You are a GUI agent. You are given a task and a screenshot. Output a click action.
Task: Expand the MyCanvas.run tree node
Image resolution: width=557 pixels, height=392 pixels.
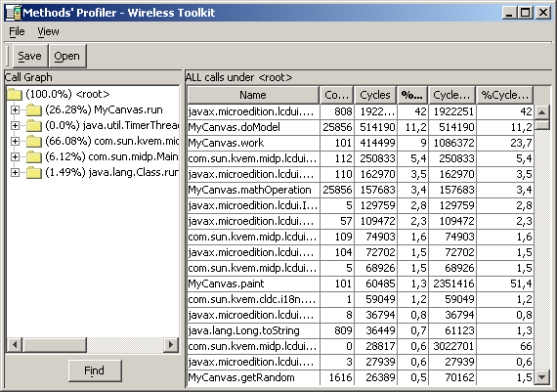[15, 109]
